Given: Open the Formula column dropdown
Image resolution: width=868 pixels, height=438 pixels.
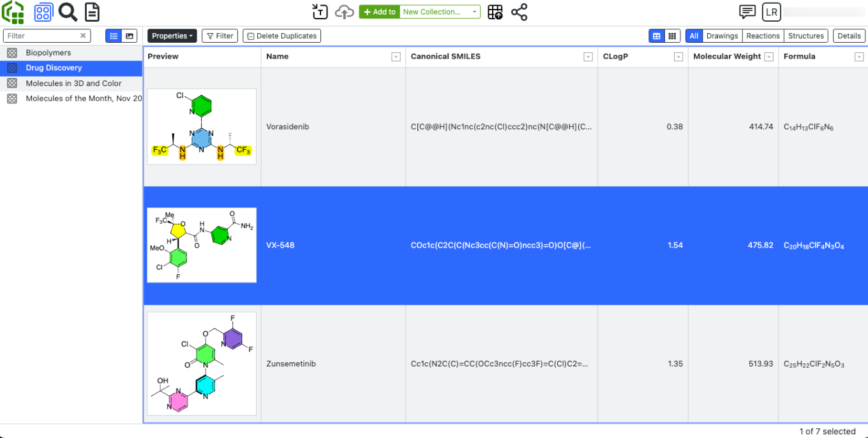Looking at the screenshot, I should pyautogui.click(x=858, y=57).
